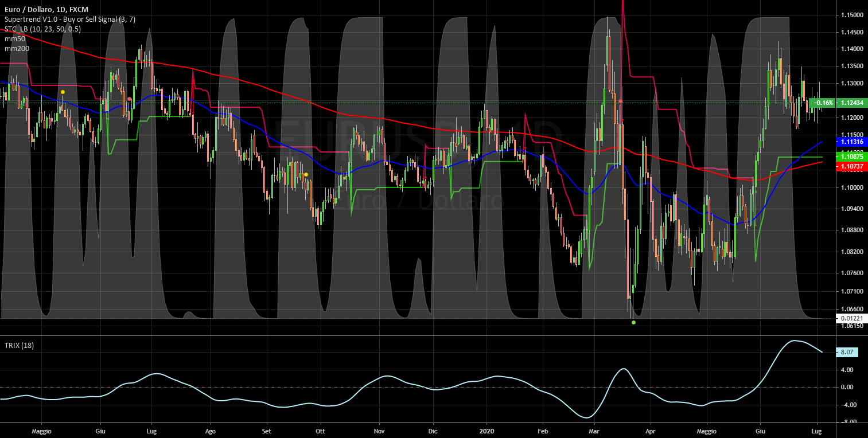Click the Mar month label on time axis

pyautogui.click(x=595, y=430)
